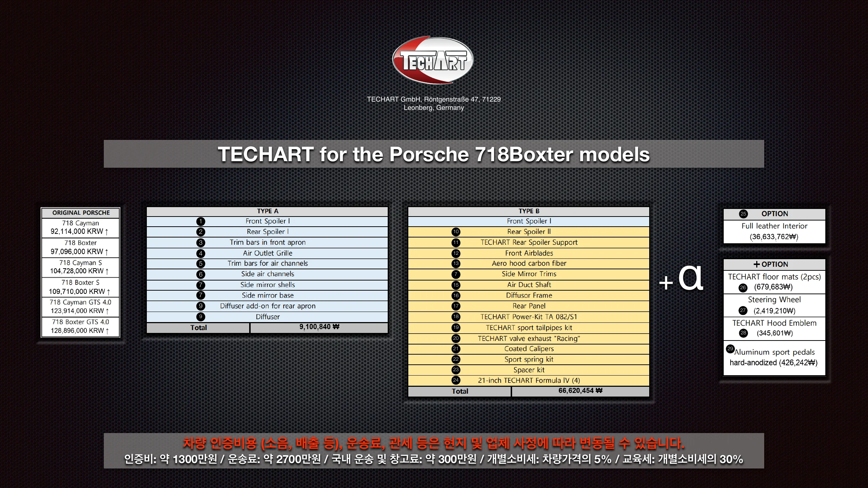Click the 'Total' label in TYPE B table
868x488 pixels.
coord(460,391)
